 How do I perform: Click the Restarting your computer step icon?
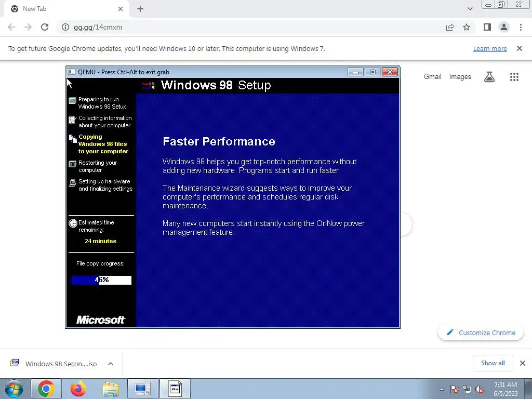pos(72,164)
